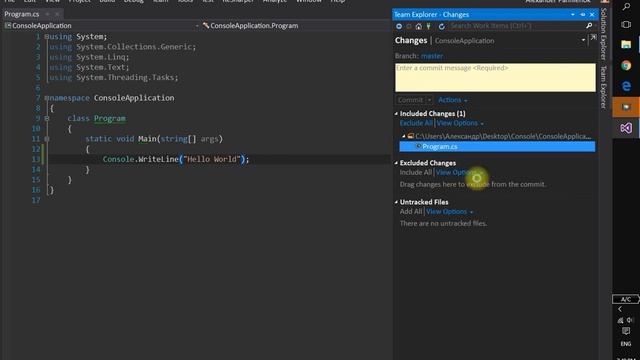Screen dimensions: 640x360
Task: Click the 'using System.Threading.Tasks;' line
Action: 113,78
